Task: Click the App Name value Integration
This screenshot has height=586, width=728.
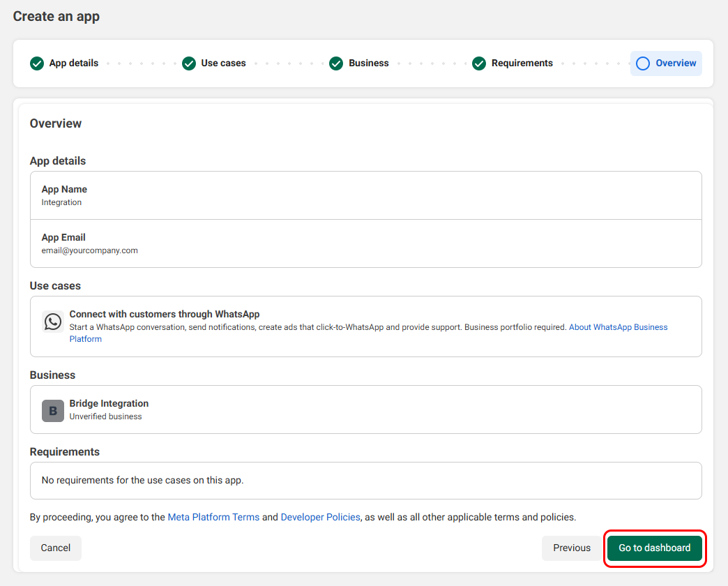Action: pos(61,202)
